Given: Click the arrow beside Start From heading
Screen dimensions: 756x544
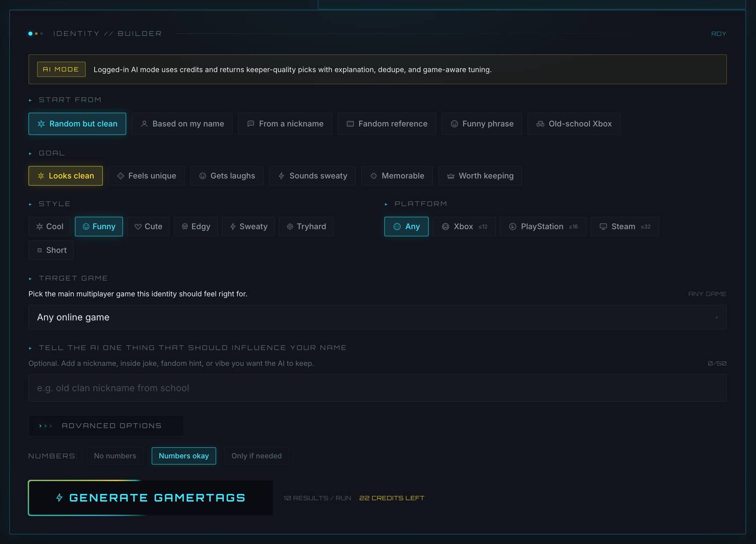Looking at the screenshot, I should [30, 100].
